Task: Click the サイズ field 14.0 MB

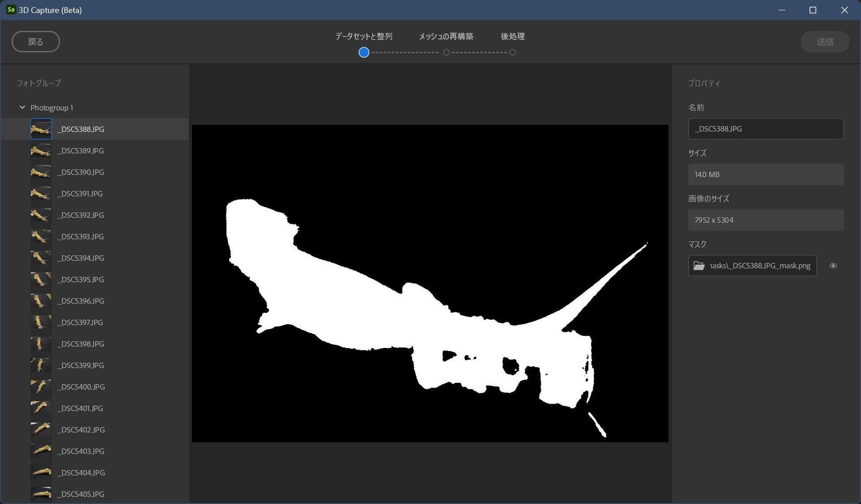Action: click(x=766, y=174)
